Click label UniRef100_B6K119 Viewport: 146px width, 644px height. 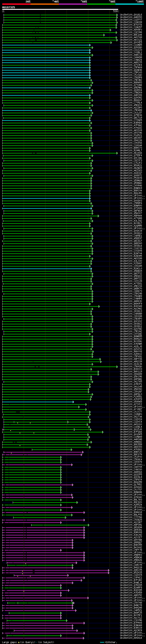[x=131, y=372]
